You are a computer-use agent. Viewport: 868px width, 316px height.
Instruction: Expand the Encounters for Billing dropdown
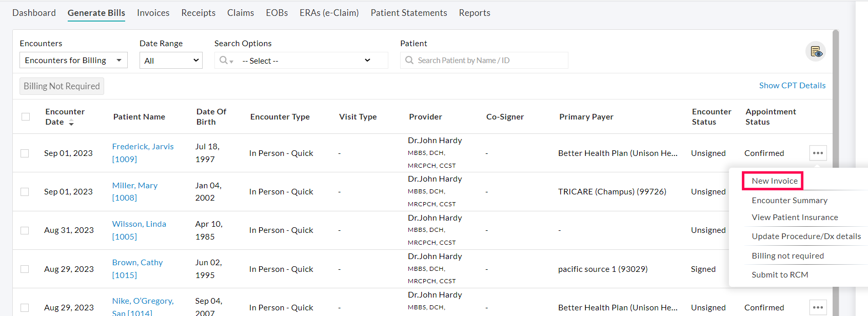73,61
